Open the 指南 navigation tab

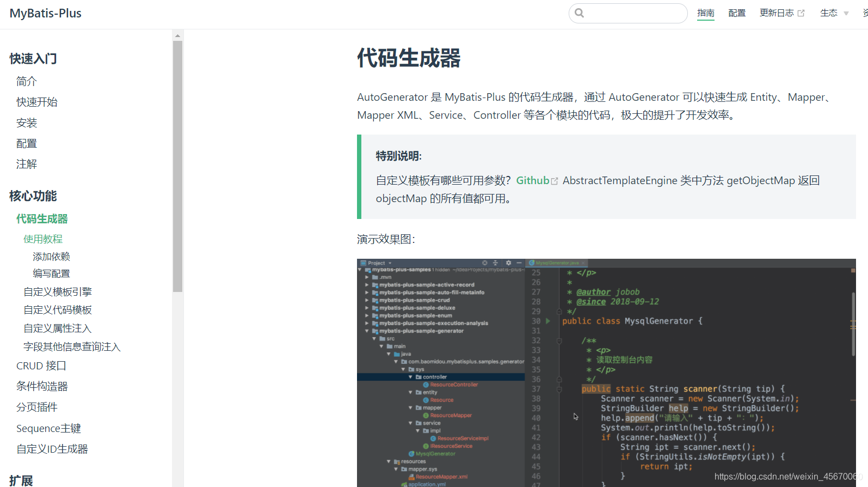coord(706,13)
